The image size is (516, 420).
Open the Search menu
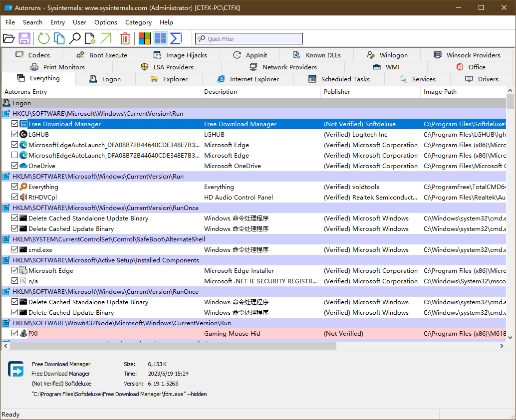(32, 22)
